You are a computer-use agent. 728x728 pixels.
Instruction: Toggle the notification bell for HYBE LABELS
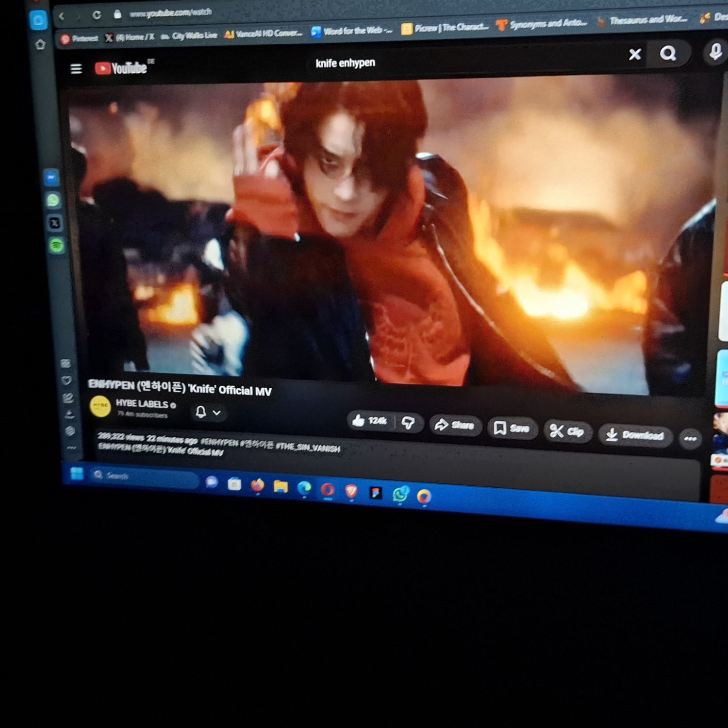pos(200,412)
